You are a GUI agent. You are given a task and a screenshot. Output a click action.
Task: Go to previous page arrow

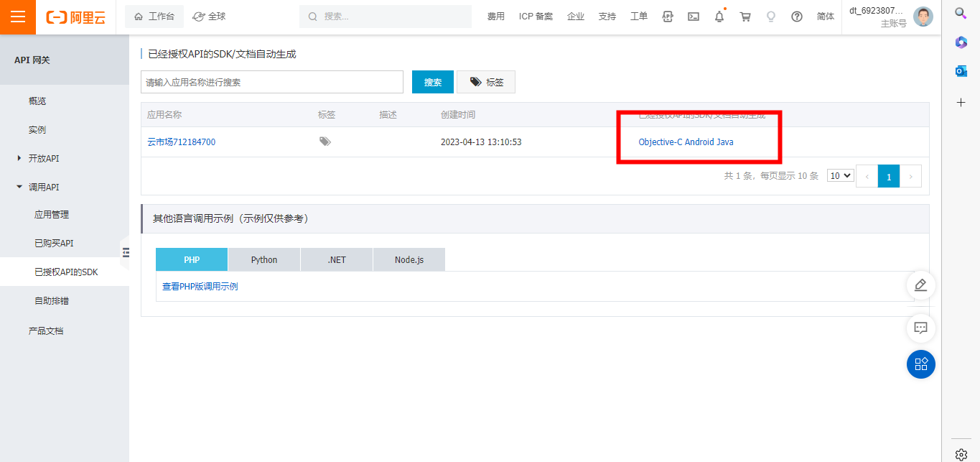[867, 176]
